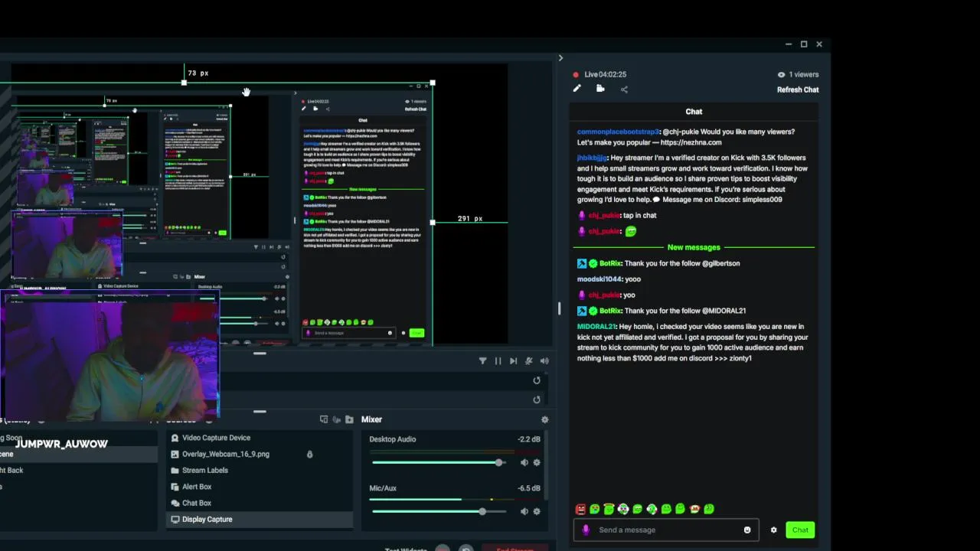
Task: Open chat settings gear beside Chat button
Action: point(773,530)
